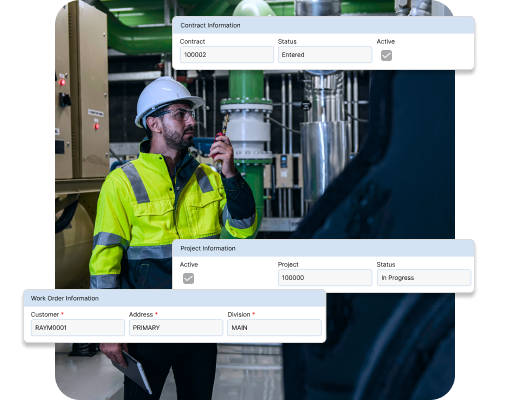Click the Active label in Contract Information
Screen dimensions: 510x400
(x=386, y=42)
